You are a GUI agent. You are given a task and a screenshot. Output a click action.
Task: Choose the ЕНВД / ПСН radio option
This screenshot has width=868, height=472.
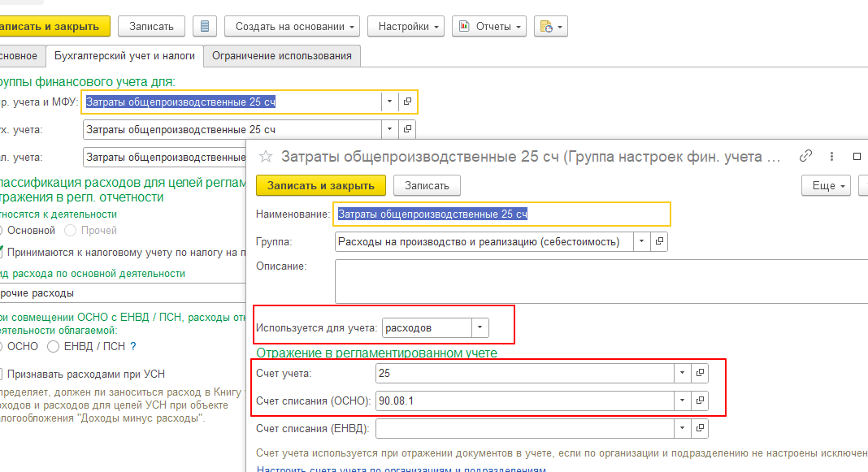[53, 346]
